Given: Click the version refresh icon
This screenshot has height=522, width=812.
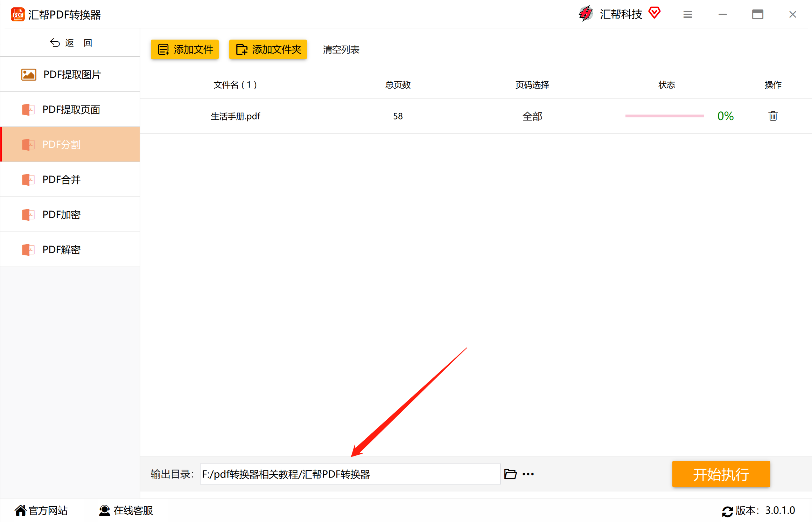Looking at the screenshot, I should (727, 511).
